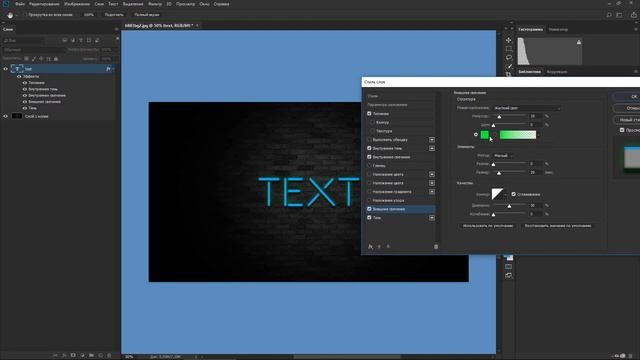Select the Rectangular Marquee tool
The height and width of the screenshot is (360, 640).
[x=509, y=49]
